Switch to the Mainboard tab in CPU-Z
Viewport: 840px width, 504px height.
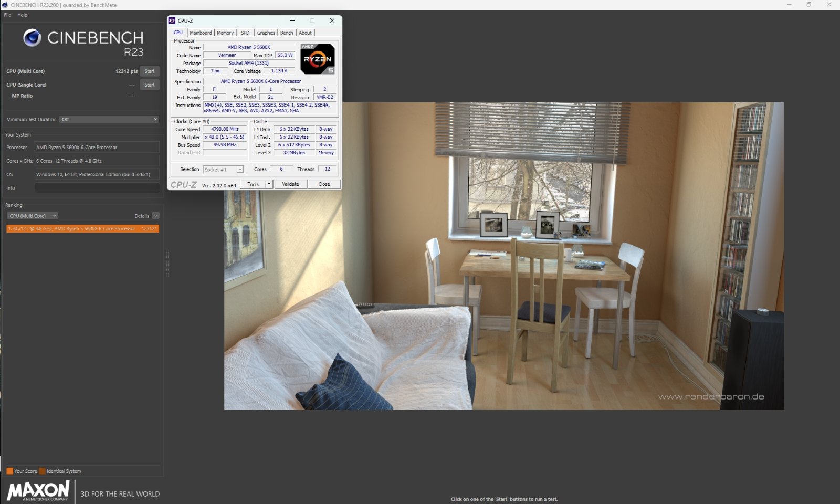point(201,33)
